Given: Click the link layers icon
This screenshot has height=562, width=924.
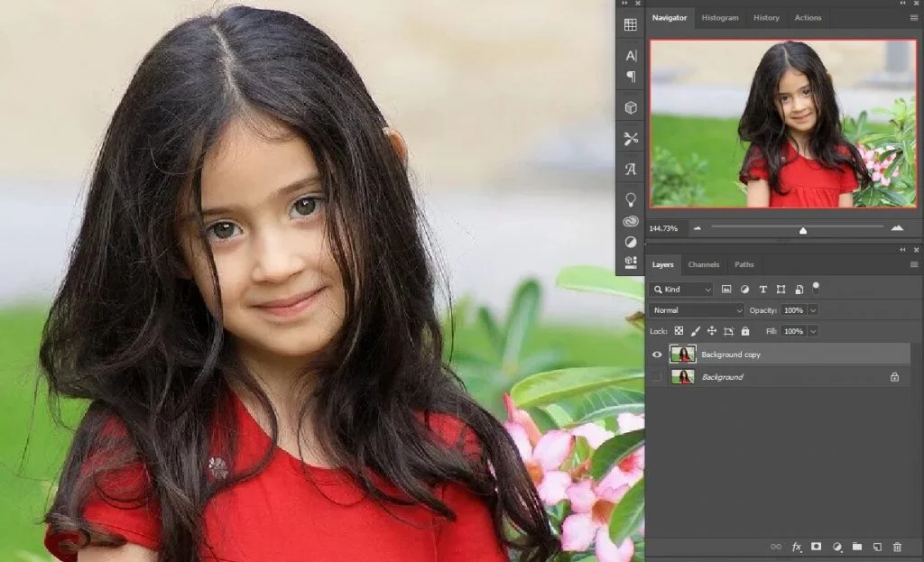Looking at the screenshot, I should (x=776, y=548).
